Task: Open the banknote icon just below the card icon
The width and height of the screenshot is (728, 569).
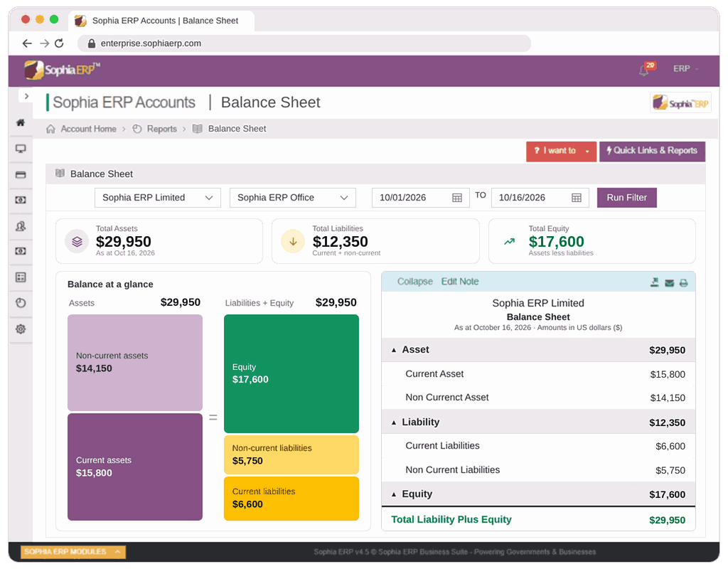Action: pyautogui.click(x=21, y=200)
